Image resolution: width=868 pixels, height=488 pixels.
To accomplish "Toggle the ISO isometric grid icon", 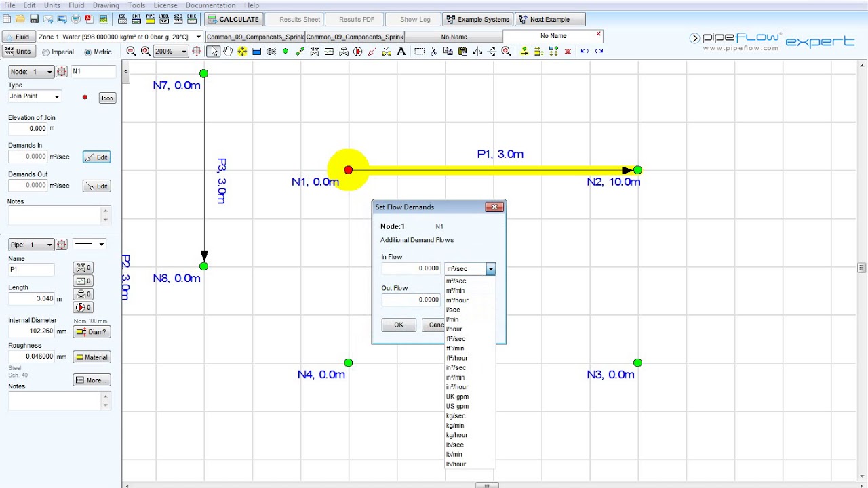I will pos(123,19).
